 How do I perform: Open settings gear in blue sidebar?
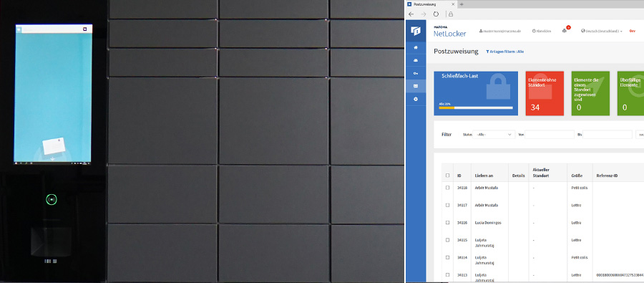(416, 99)
